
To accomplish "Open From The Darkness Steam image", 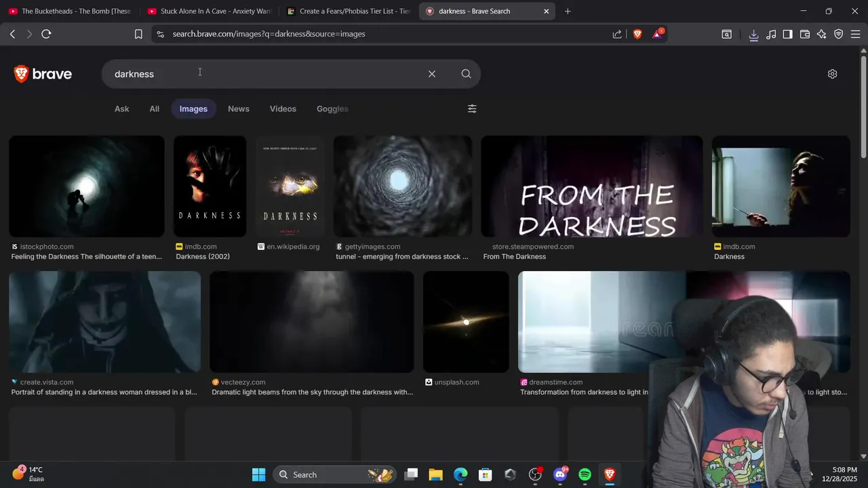I will pyautogui.click(x=592, y=186).
